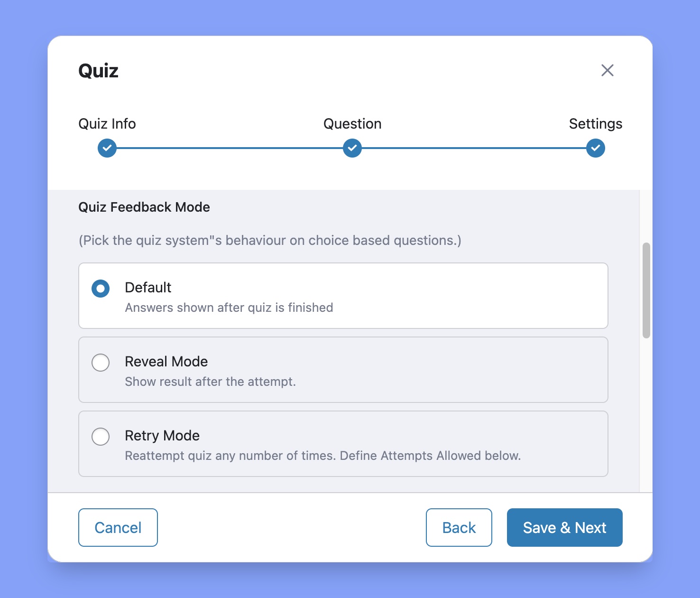Open the Settings step label
700x598 pixels.
tap(595, 124)
